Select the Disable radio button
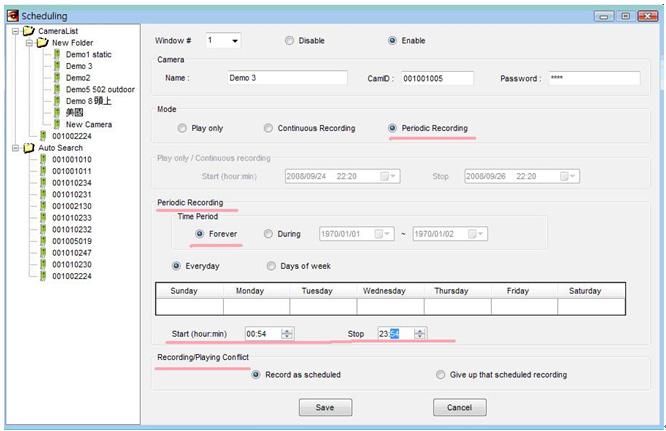 point(289,41)
